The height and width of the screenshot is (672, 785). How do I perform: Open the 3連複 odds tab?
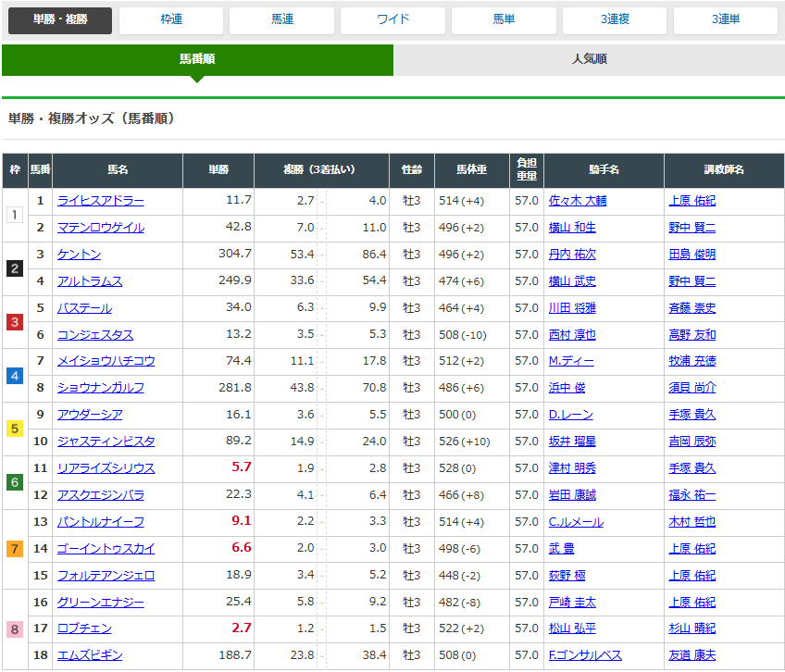tap(615, 20)
